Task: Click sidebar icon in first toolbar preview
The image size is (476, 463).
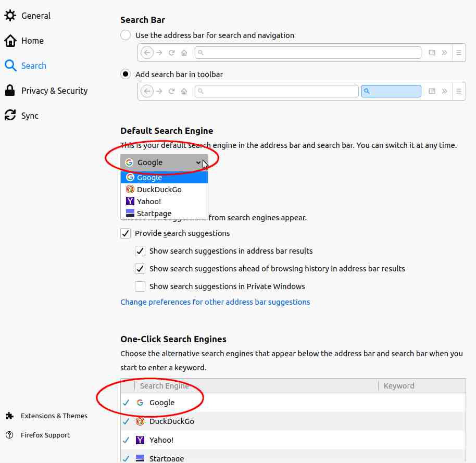Action: coord(432,53)
